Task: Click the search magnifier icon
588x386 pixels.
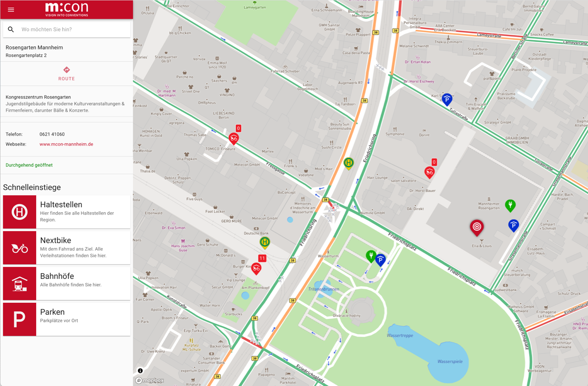Action: 11,30
